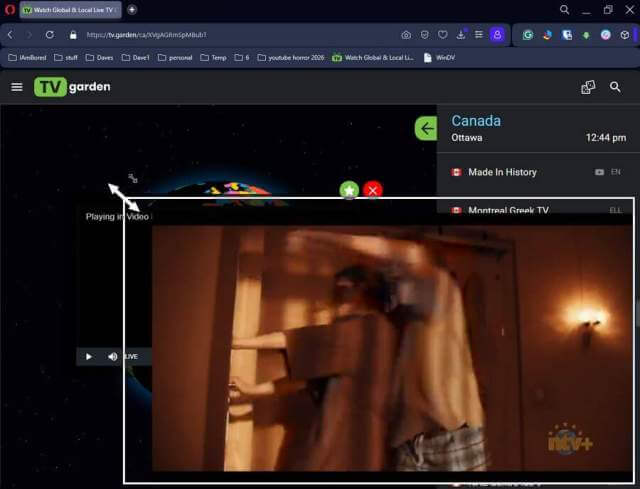Click the TV garden logo
Screen dimensions: 640x489
coord(72,87)
